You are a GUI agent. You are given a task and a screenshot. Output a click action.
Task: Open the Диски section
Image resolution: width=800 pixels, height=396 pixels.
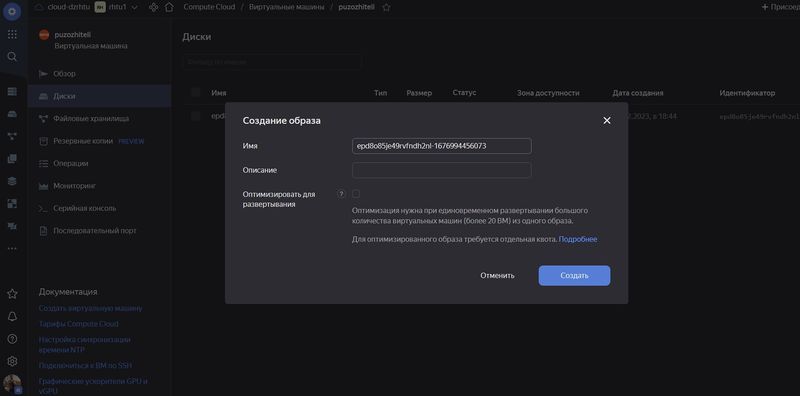coord(99,96)
